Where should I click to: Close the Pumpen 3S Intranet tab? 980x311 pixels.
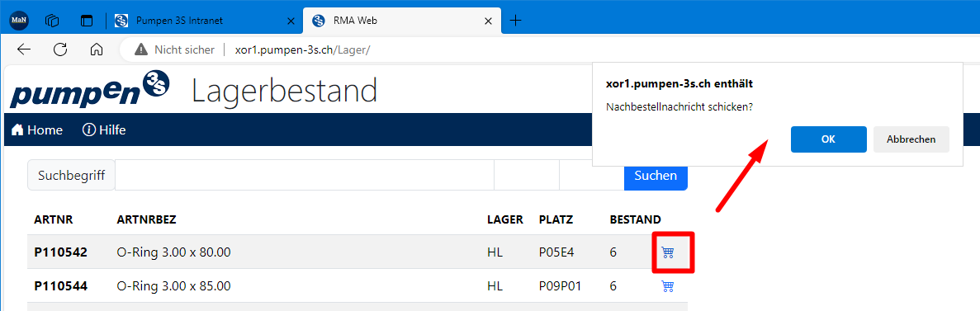tap(290, 21)
